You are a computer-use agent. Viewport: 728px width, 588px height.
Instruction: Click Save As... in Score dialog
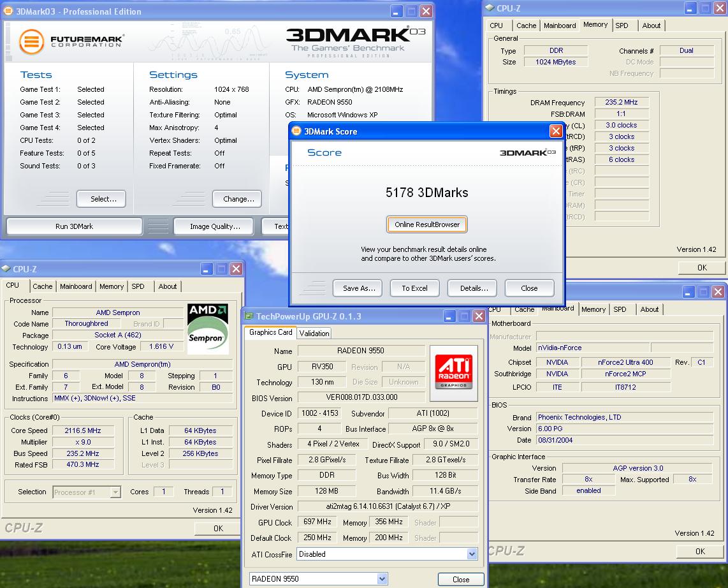[x=358, y=288]
